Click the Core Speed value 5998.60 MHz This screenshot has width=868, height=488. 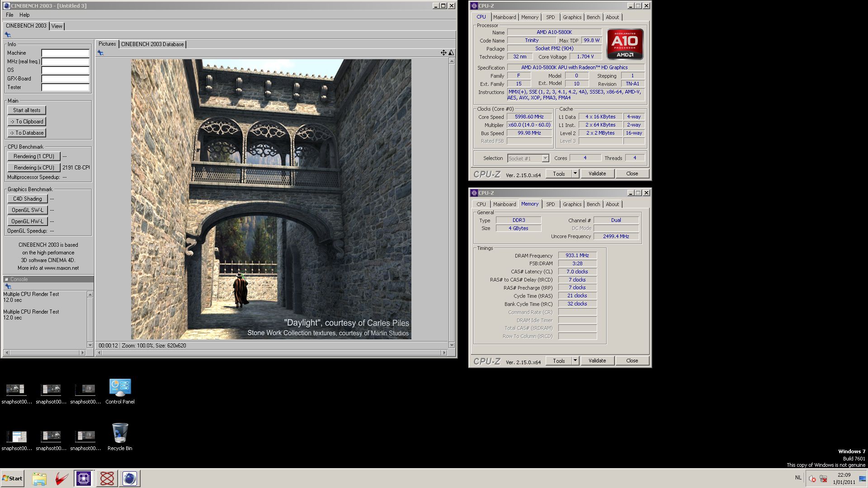(529, 117)
